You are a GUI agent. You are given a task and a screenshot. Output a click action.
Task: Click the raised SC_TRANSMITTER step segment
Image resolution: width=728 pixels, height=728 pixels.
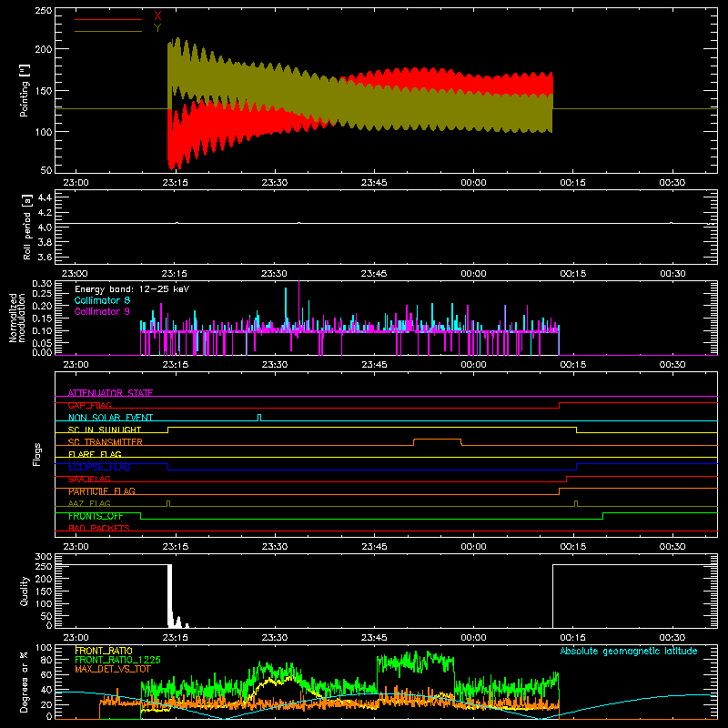coord(437,440)
